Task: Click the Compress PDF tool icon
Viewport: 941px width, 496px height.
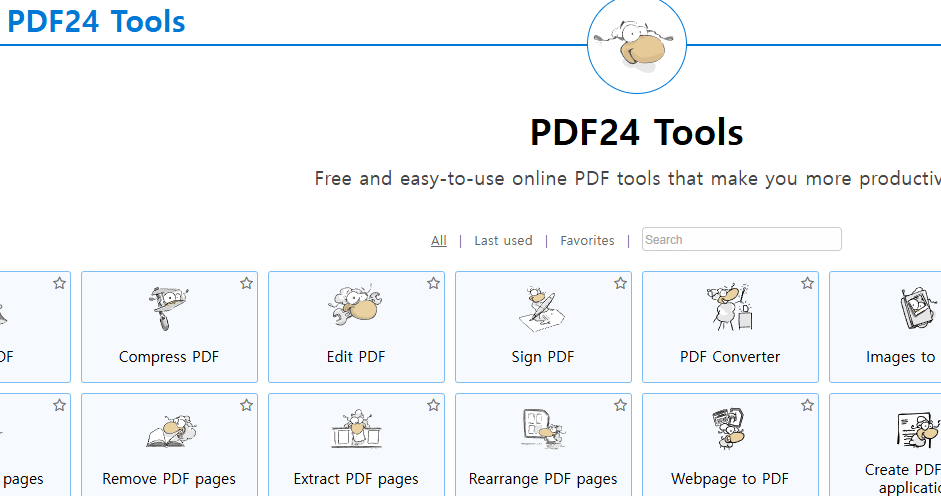Action: 169,308
